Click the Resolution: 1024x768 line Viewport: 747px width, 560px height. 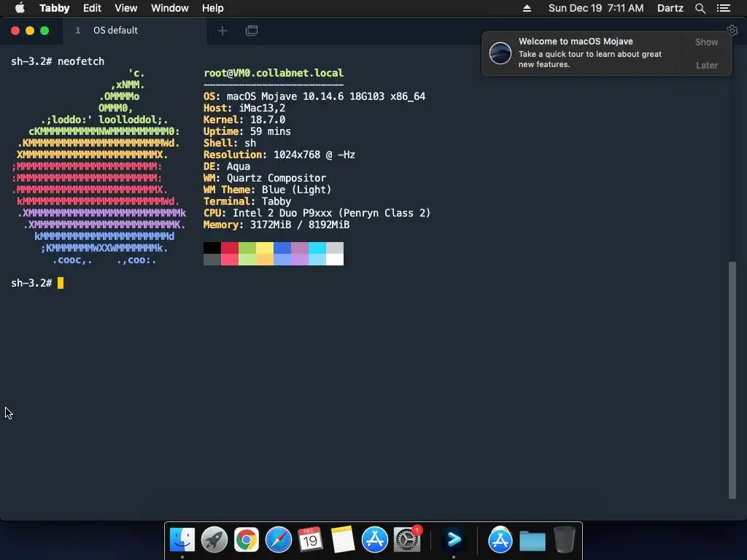click(x=279, y=155)
